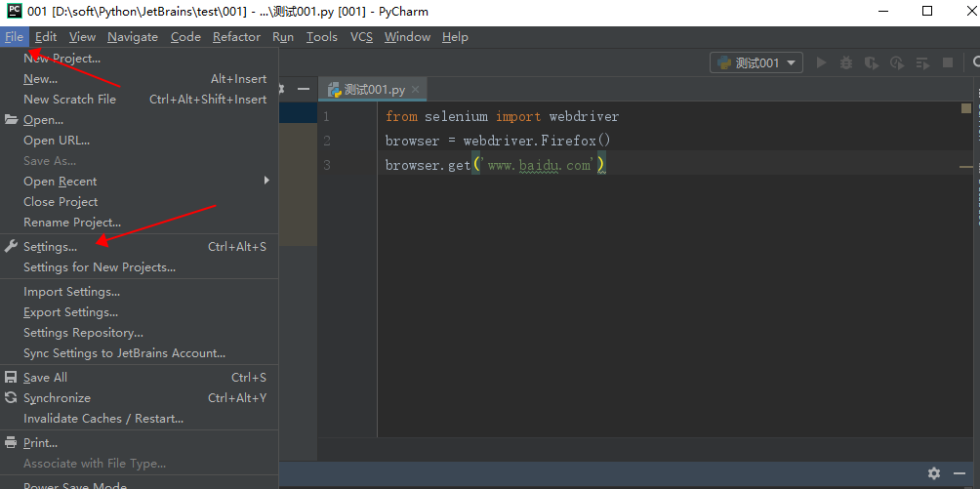Click the Stop square icon
980x489 pixels.
(x=948, y=62)
